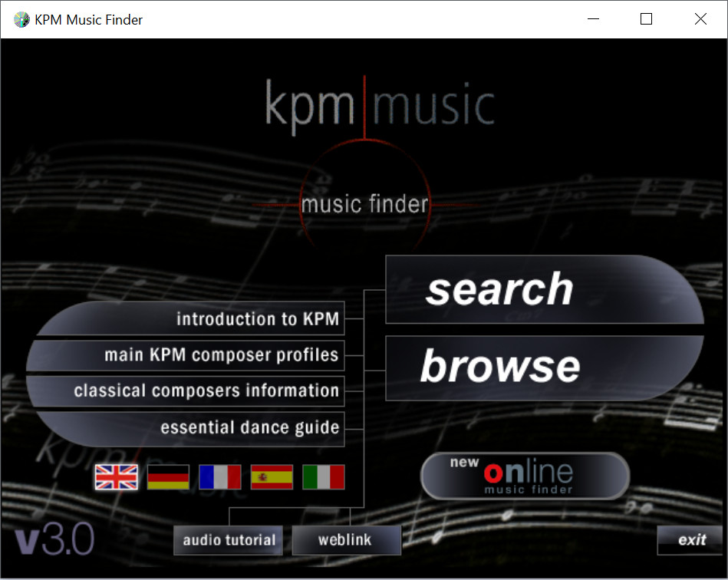This screenshot has height=580, width=728.
Task: Open the browse section
Action: click(x=544, y=367)
